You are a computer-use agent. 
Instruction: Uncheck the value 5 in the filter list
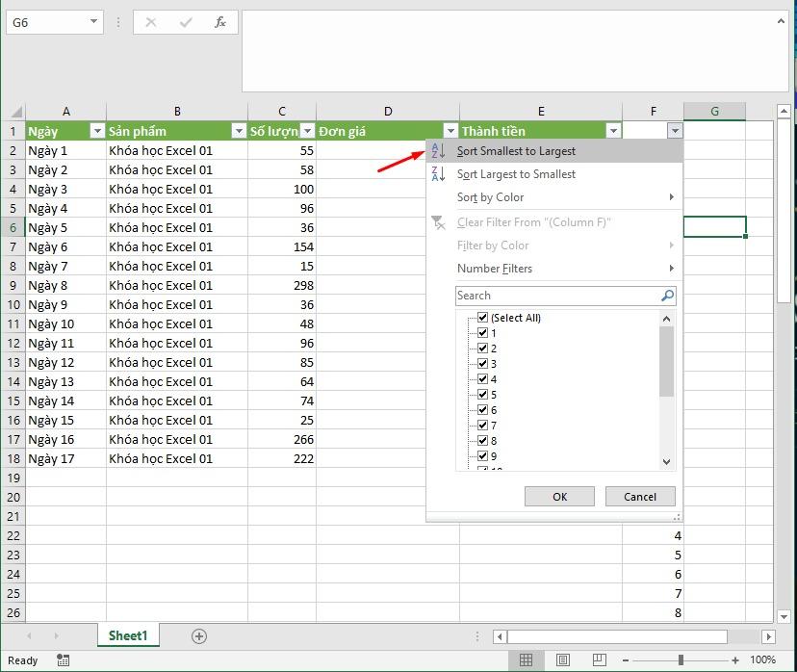(x=482, y=394)
